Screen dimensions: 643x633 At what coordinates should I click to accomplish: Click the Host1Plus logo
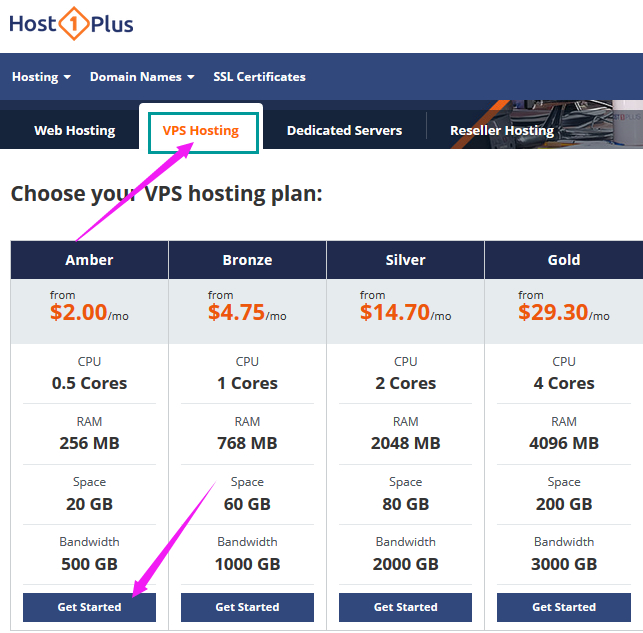[71, 24]
